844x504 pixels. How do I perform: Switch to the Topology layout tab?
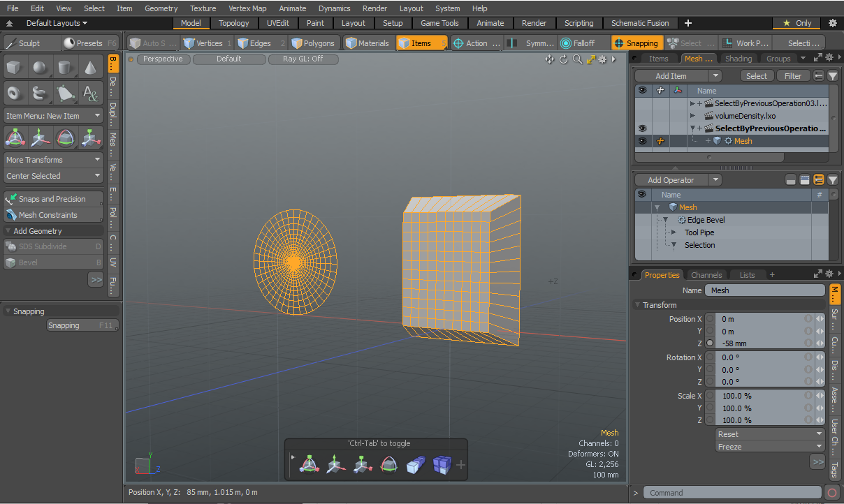click(x=233, y=23)
